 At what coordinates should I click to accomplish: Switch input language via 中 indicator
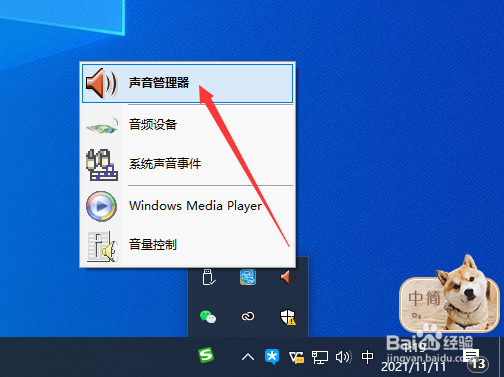[368, 357]
